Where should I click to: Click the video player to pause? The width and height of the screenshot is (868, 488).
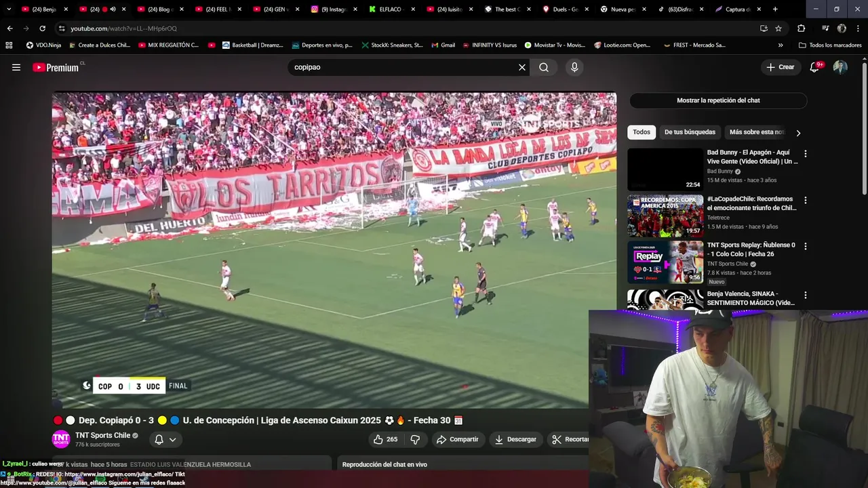pos(334,251)
